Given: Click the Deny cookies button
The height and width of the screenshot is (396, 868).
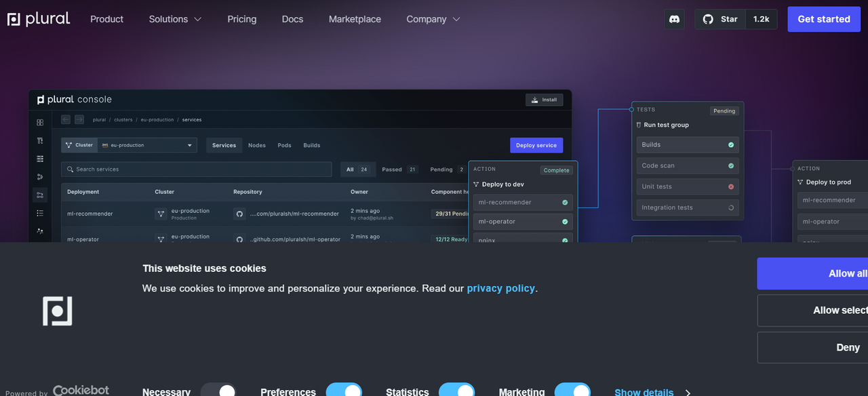Looking at the screenshot, I should (813, 347).
